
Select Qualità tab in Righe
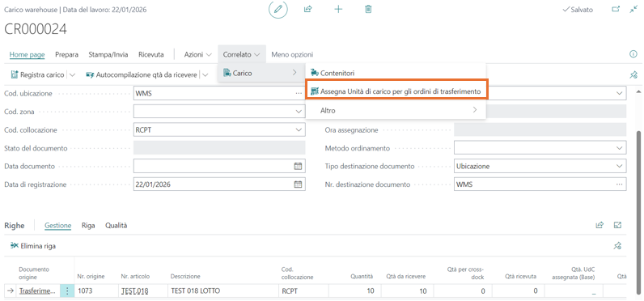tap(117, 226)
